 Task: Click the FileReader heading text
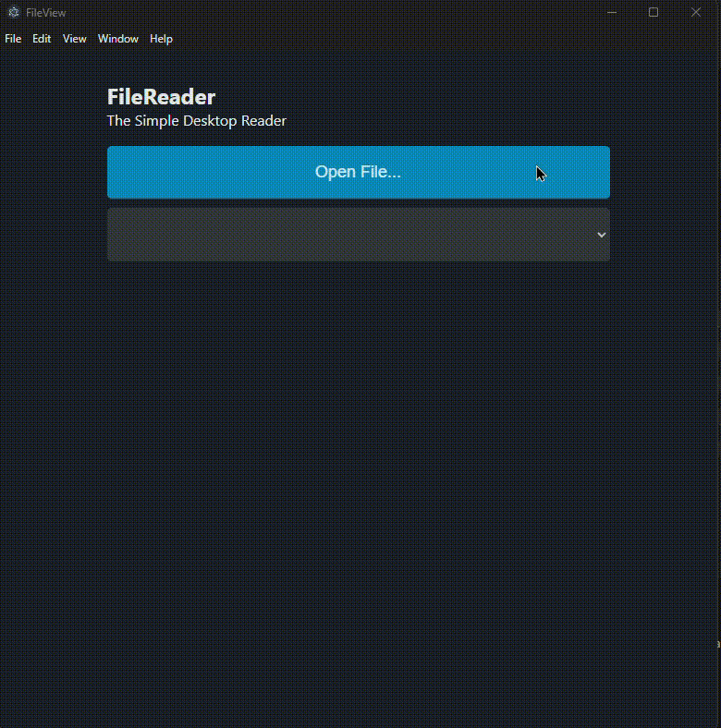pos(161,97)
